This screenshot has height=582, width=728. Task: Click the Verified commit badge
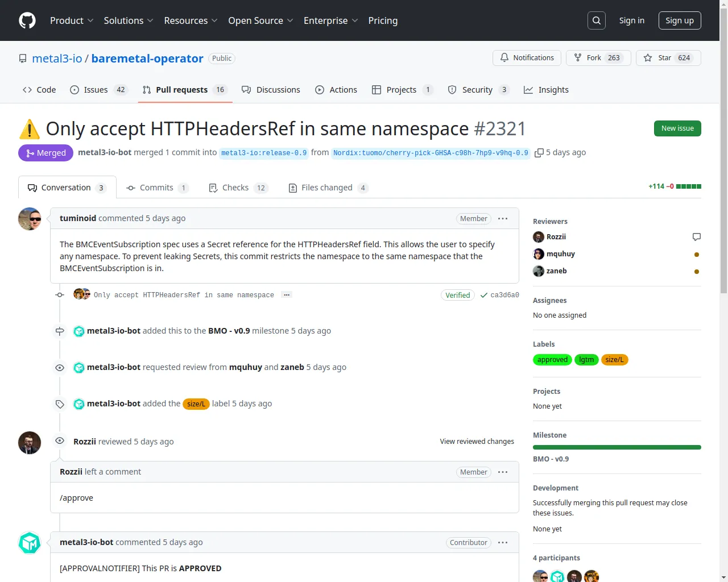click(458, 295)
